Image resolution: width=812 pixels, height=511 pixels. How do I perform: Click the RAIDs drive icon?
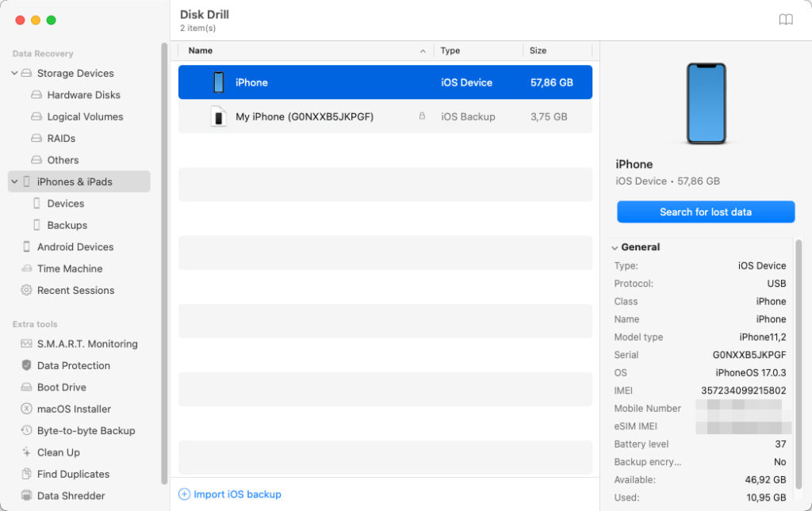click(x=36, y=138)
